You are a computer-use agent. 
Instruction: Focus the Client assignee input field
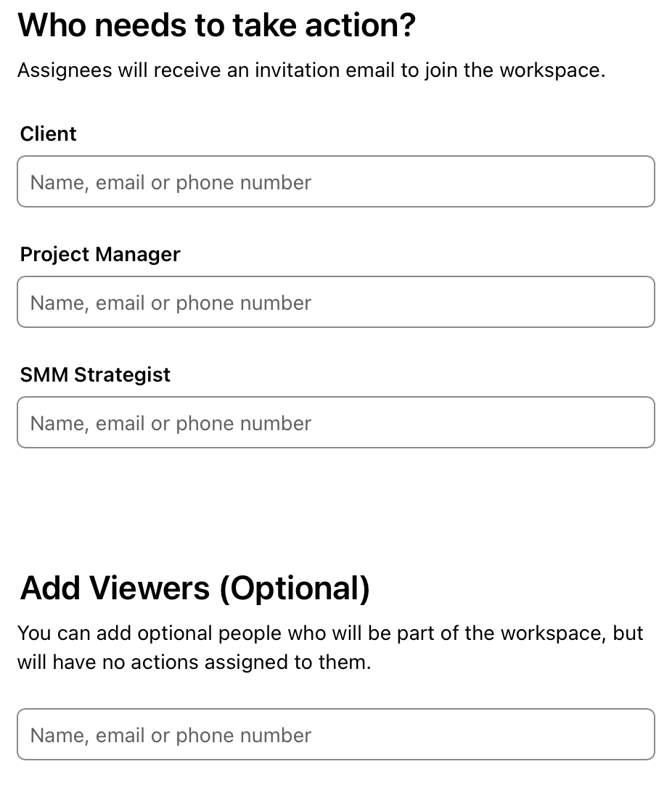pos(336,181)
